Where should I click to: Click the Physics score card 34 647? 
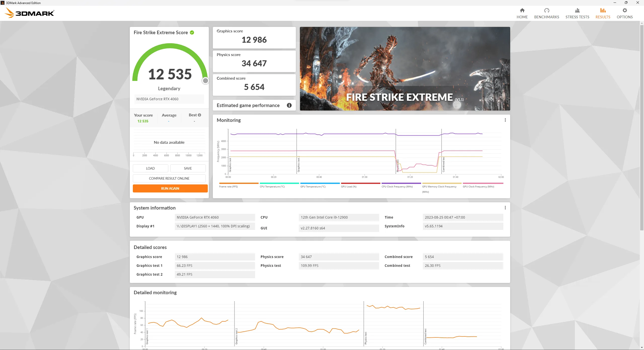254,61
